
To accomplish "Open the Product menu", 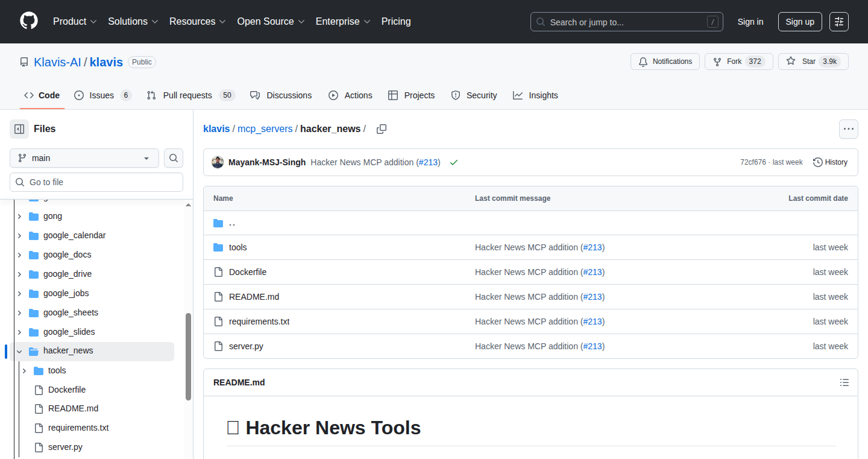I will (75, 22).
